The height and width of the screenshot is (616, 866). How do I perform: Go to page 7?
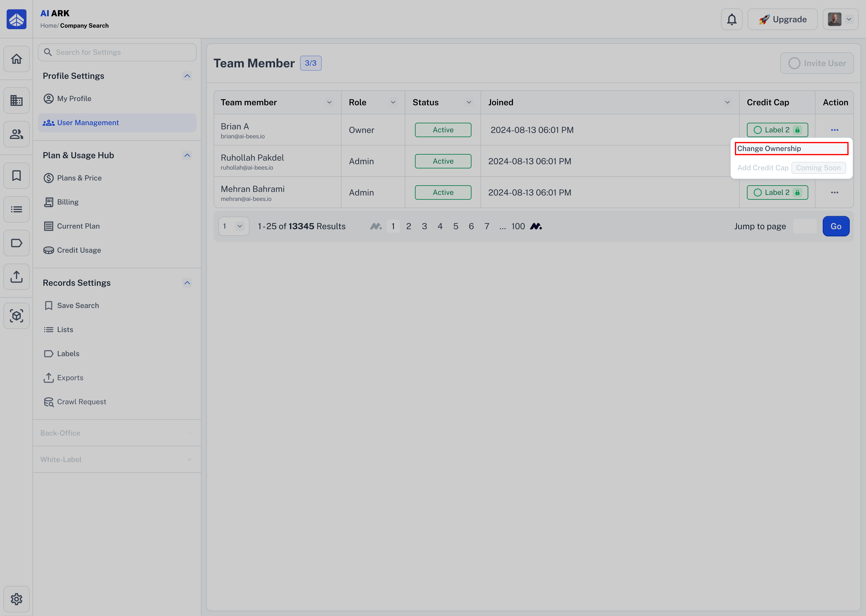coord(487,226)
